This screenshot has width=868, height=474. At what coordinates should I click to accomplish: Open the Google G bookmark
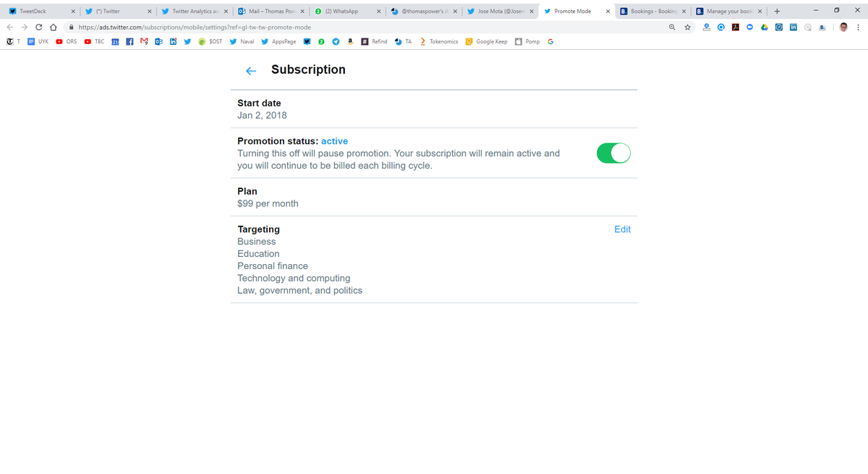pos(551,41)
